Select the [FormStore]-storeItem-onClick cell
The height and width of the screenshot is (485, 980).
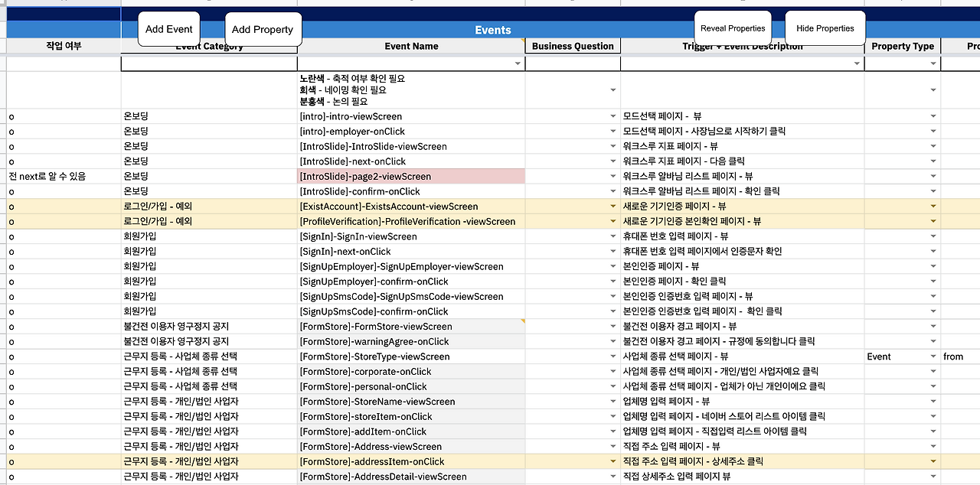[x=411, y=417]
